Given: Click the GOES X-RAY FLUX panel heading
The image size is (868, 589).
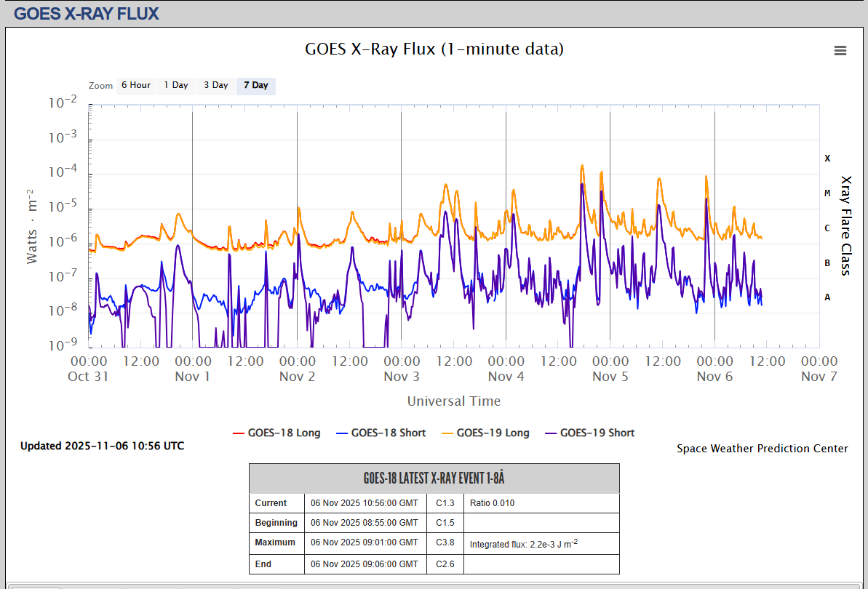Looking at the screenshot, I should click(x=87, y=13).
